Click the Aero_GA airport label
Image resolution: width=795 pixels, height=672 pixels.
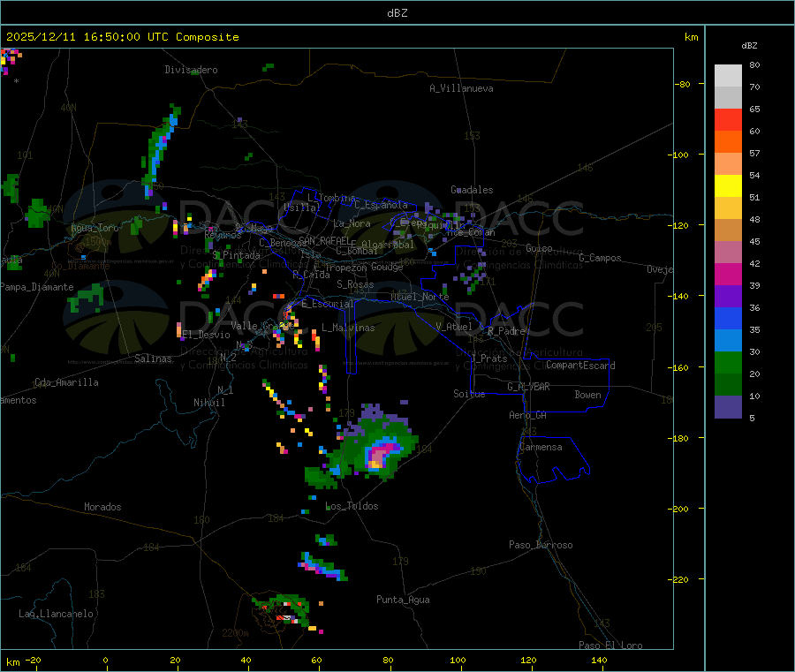528,415
